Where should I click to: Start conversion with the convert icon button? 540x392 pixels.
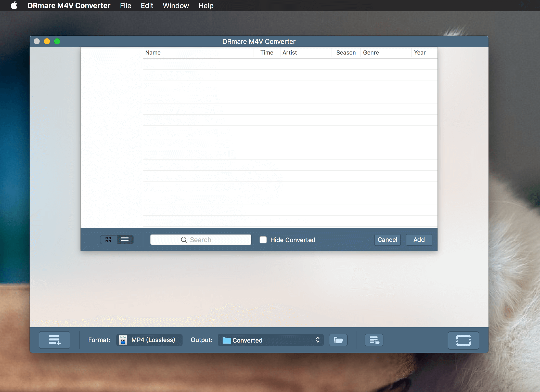click(463, 340)
